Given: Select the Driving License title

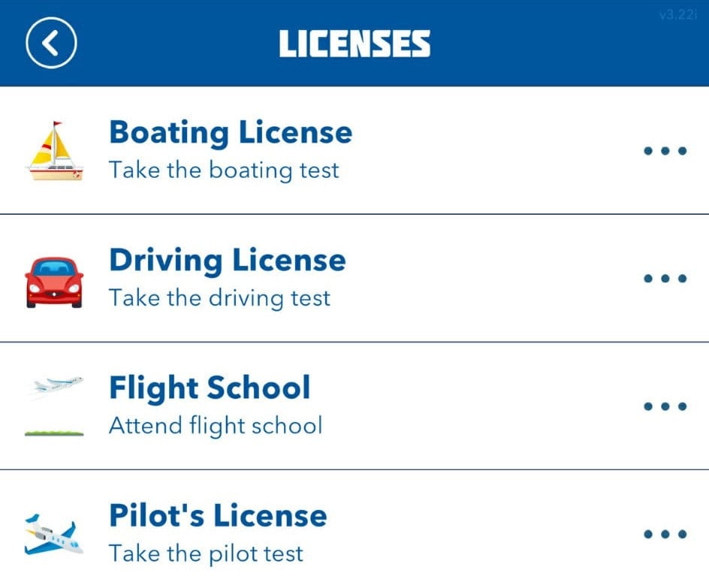Looking at the screenshot, I should click(228, 261).
